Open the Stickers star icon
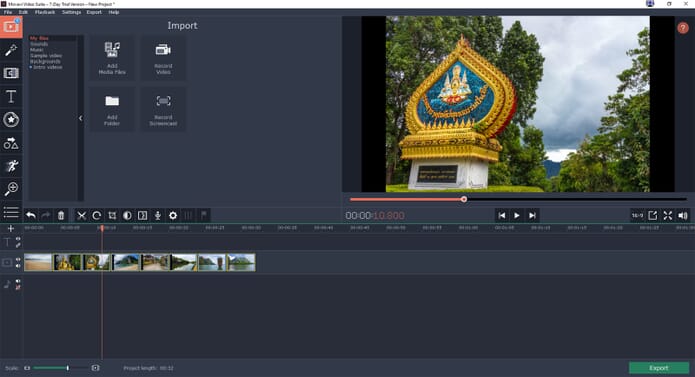This screenshot has height=377, width=695. pyautogui.click(x=11, y=120)
